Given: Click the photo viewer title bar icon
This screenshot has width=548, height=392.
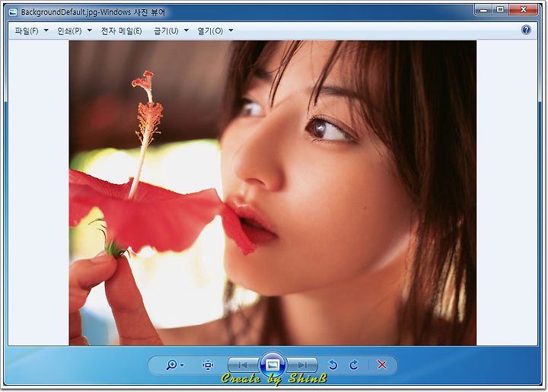Looking at the screenshot, I should [x=13, y=13].
